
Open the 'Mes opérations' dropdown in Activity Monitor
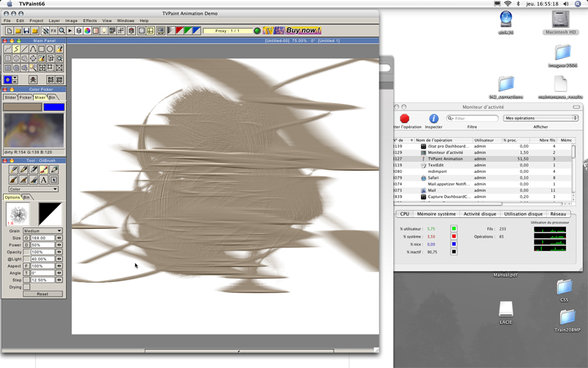coord(540,118)
